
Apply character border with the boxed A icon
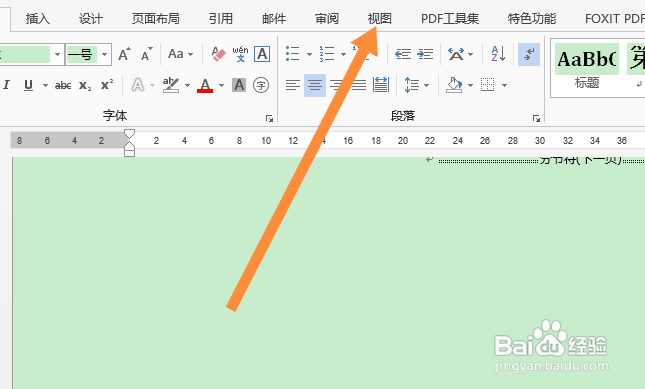pyautogui.click(x=262, y=54)
